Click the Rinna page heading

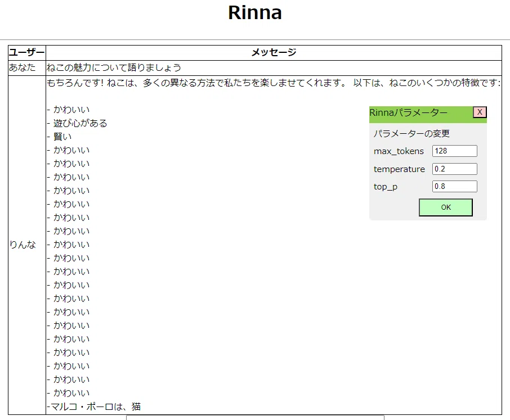click(254, 13)
